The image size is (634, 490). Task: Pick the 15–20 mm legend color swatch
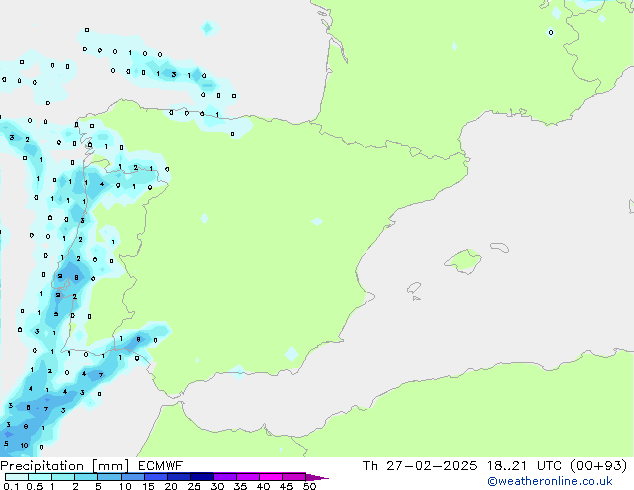coord(155,477)
